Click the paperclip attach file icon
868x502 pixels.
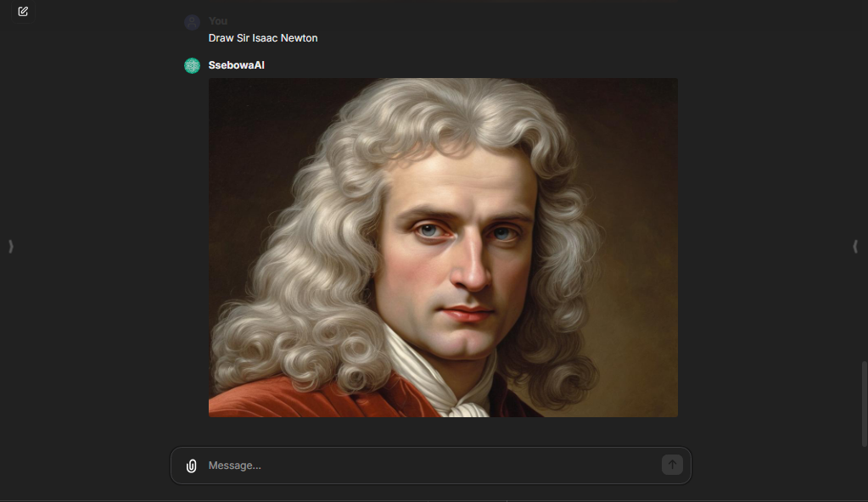(191, 466)
